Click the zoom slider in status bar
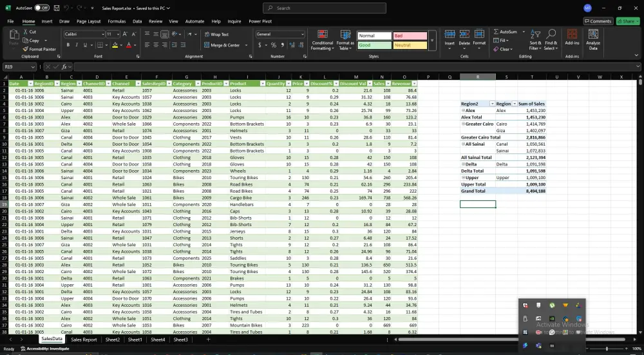Viewport: 644px width, 355px height. point(607,349)
